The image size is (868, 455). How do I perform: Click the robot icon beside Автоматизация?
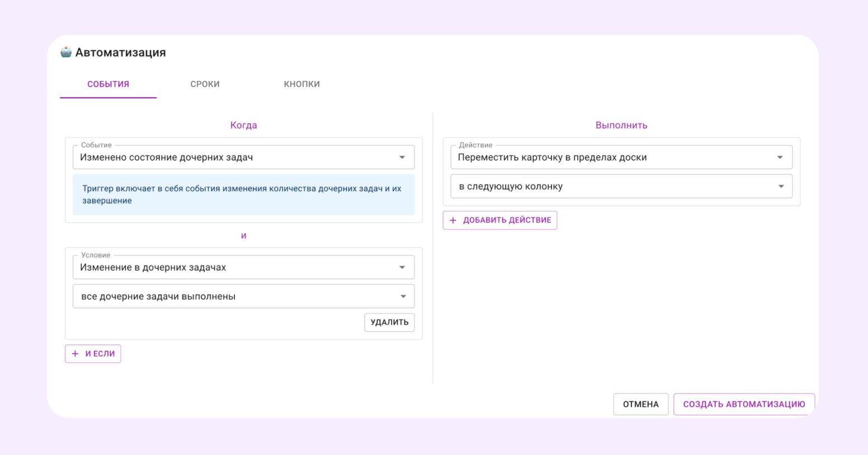[x=66, y=52]
